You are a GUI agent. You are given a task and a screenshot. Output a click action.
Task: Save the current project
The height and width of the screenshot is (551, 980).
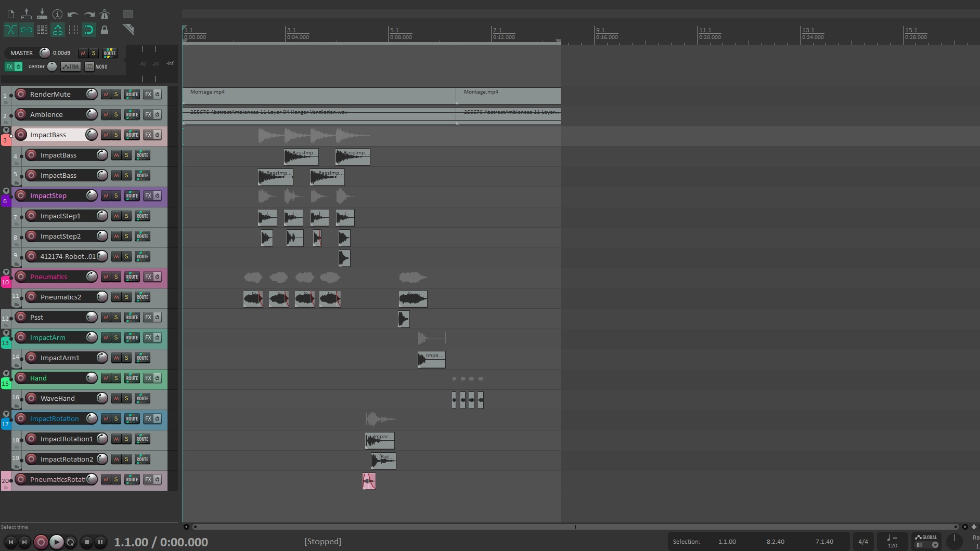pos(42,14)
